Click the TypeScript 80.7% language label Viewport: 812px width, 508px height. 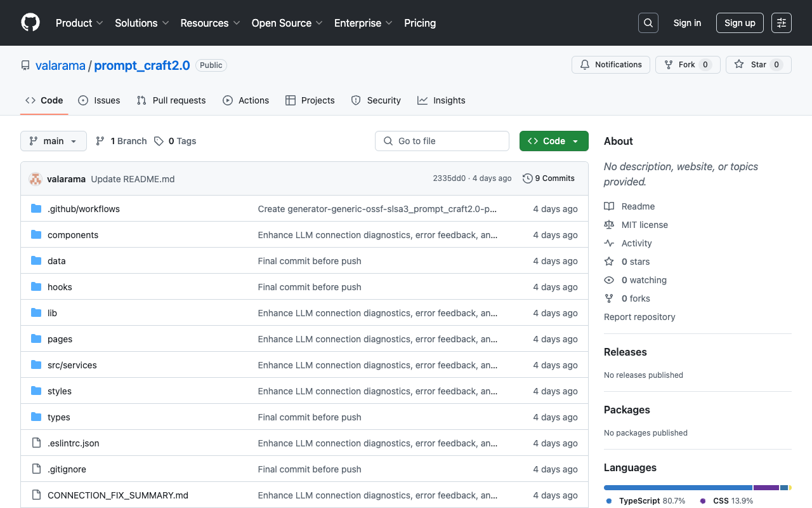646,501
